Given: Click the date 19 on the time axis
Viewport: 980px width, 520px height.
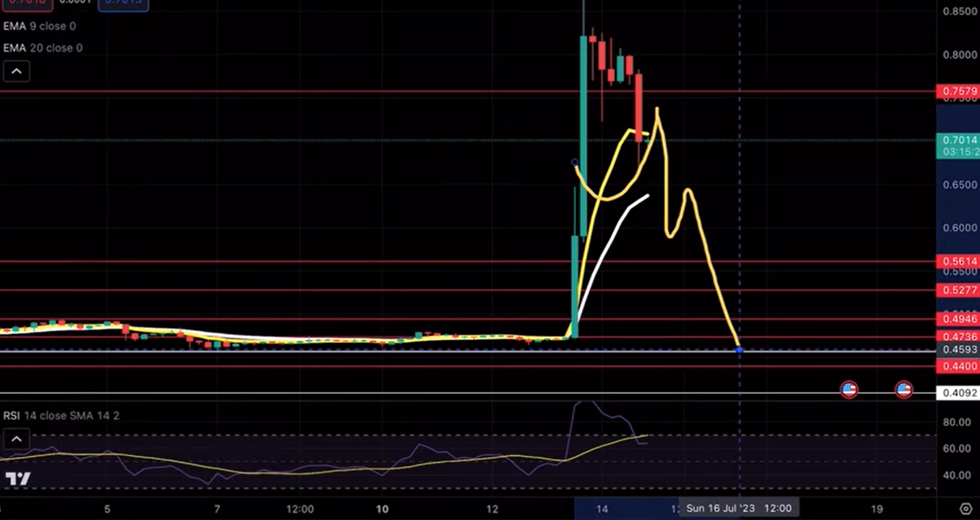Looking at the screenshot, I should (x=876, y=509).
